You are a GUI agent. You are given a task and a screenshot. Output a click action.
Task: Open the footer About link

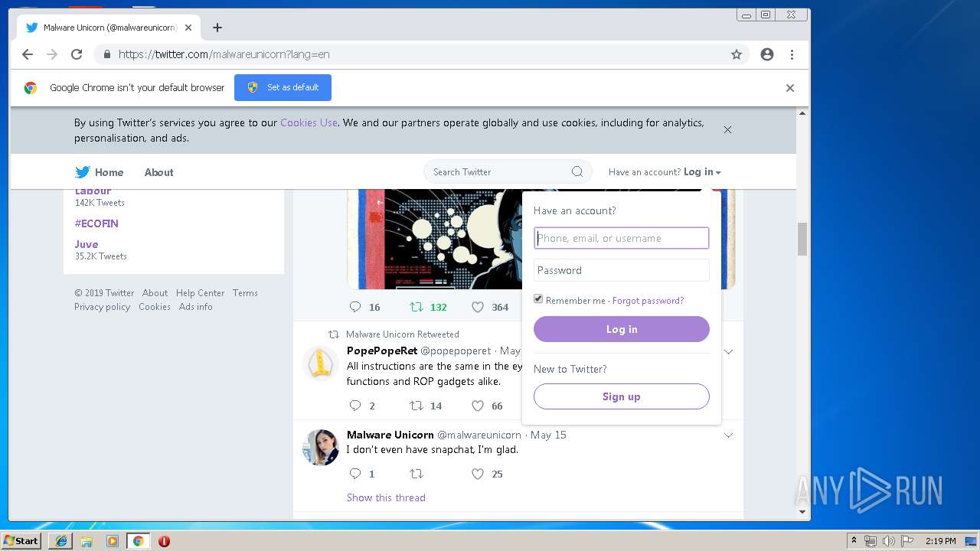[155, 293]
